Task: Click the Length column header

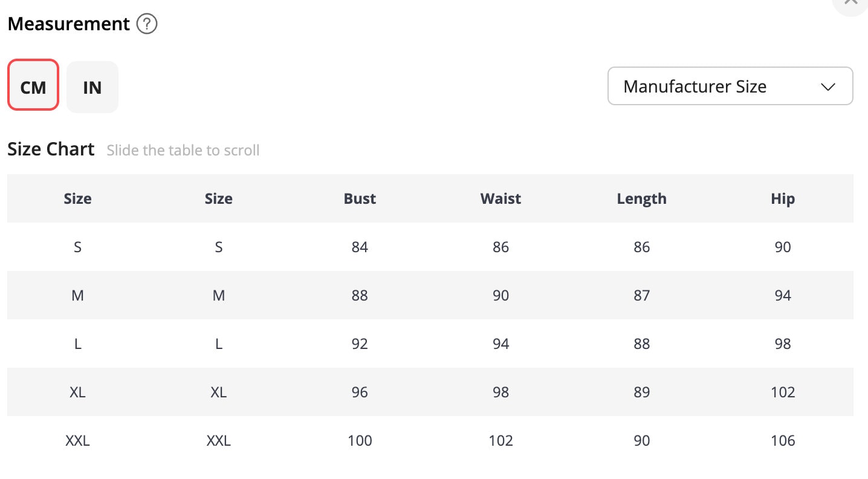Action: [641, 198]
